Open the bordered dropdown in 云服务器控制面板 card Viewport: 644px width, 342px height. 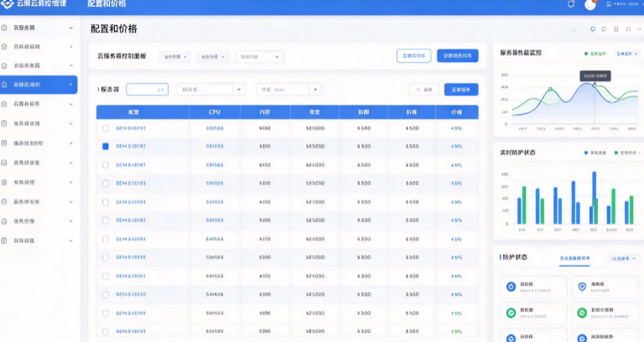pyautogui.click(x=260, y=57)
